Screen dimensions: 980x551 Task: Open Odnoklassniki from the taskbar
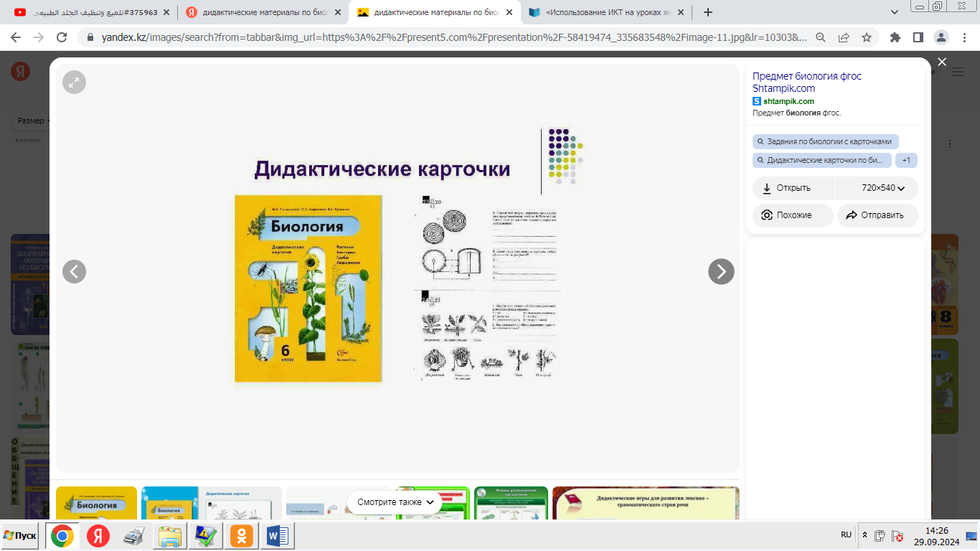pyautogui.click(x=242, y=536)
